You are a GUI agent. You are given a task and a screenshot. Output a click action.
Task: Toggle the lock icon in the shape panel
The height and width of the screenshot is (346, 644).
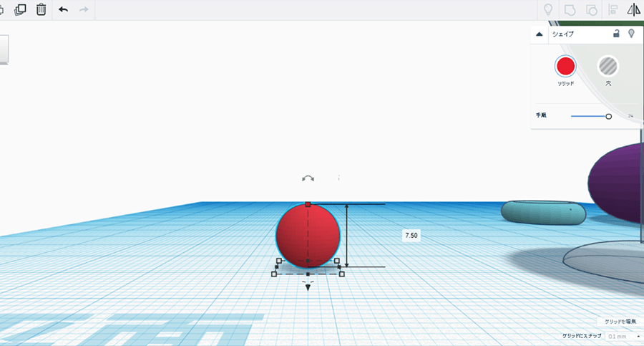click(x=616, y=34)
